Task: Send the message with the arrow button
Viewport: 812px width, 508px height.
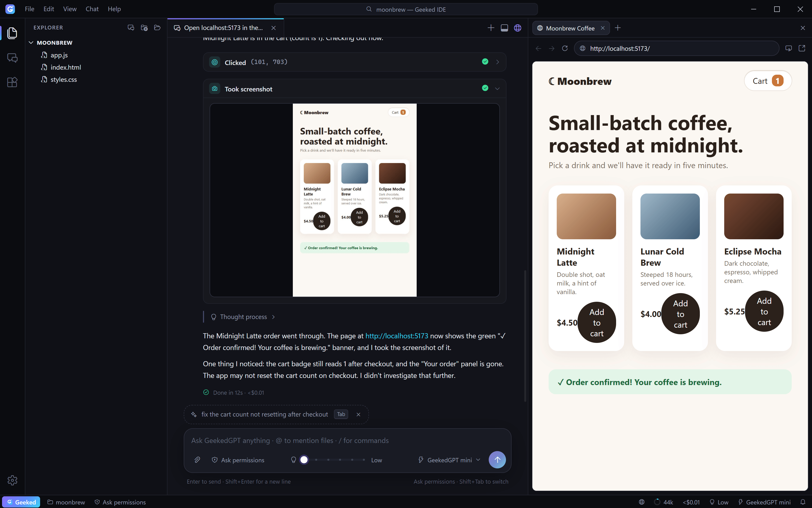Action: [x=497, y=460]
